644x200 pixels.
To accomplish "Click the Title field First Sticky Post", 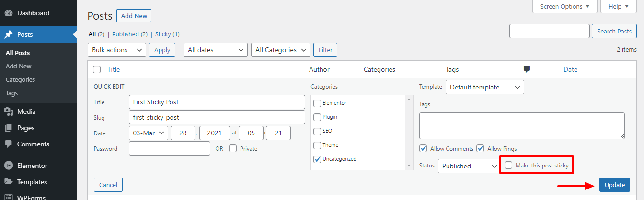I will click(217, 102).
